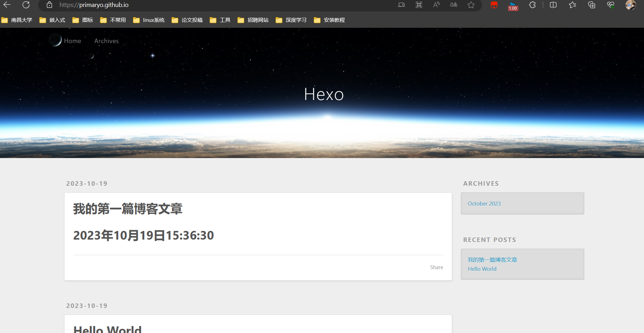644x333 pixels.
Task: Click the moon logo beside Home
Action: [55, 40]
